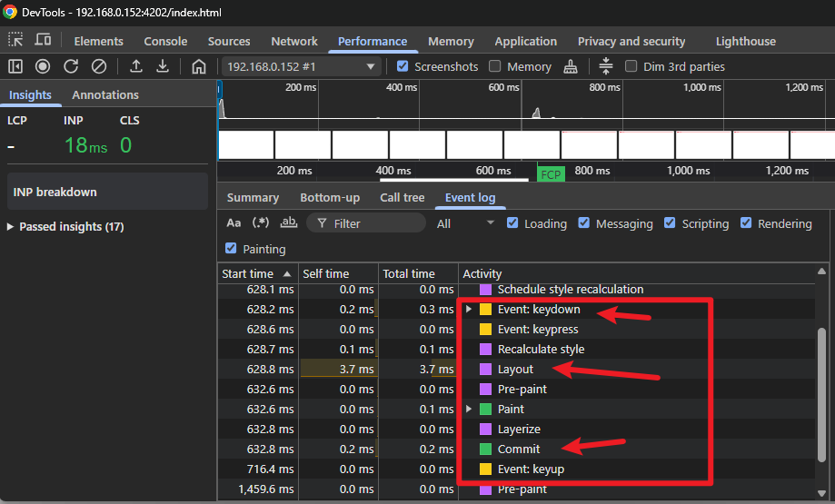The width and height of the screenshot is (835, 504).
Task: Uncheck the Rendering filter checkbox
Action: 746,223
